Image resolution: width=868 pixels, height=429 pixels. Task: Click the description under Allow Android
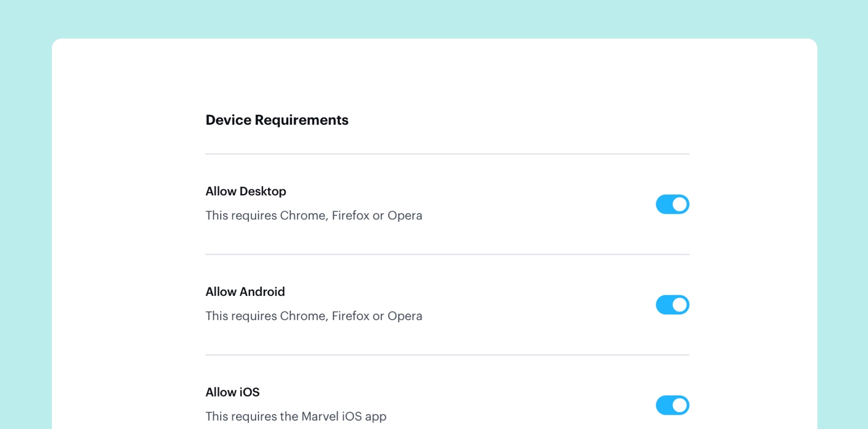[314, 316]
